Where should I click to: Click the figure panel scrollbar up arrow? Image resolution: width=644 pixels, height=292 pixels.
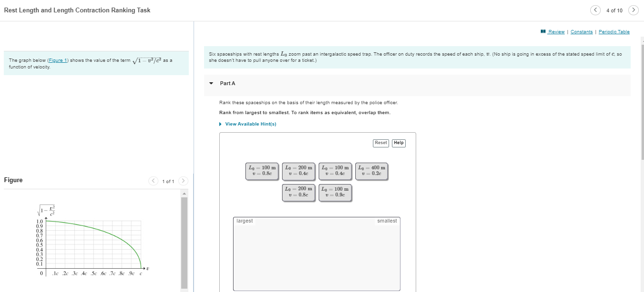pyautogui.click(x=185, y=194)
